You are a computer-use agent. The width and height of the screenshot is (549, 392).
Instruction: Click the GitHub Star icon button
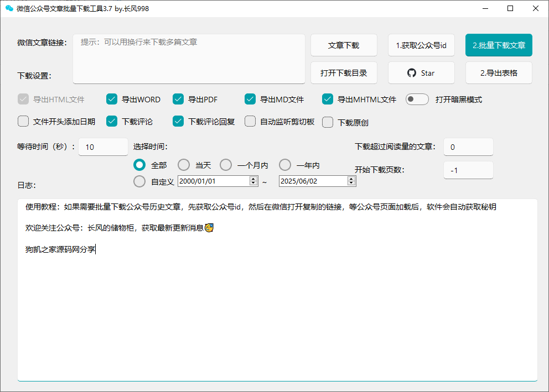pos(421,72)
